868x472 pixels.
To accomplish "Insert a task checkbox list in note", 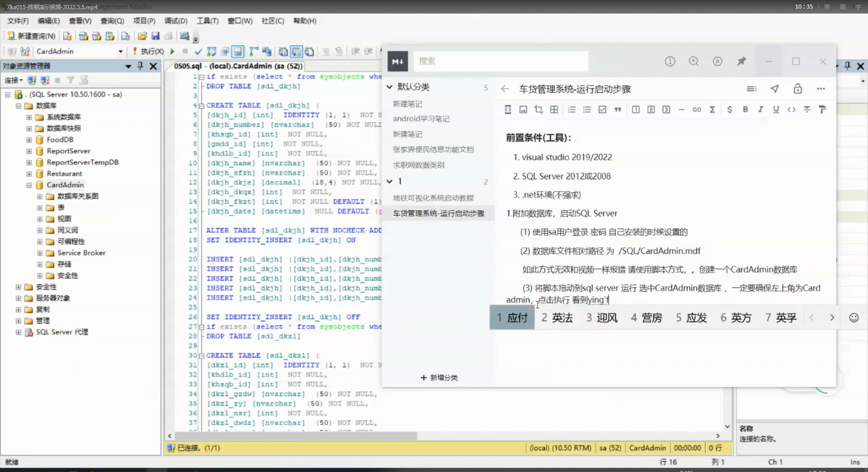I will [x=602, y=110].
